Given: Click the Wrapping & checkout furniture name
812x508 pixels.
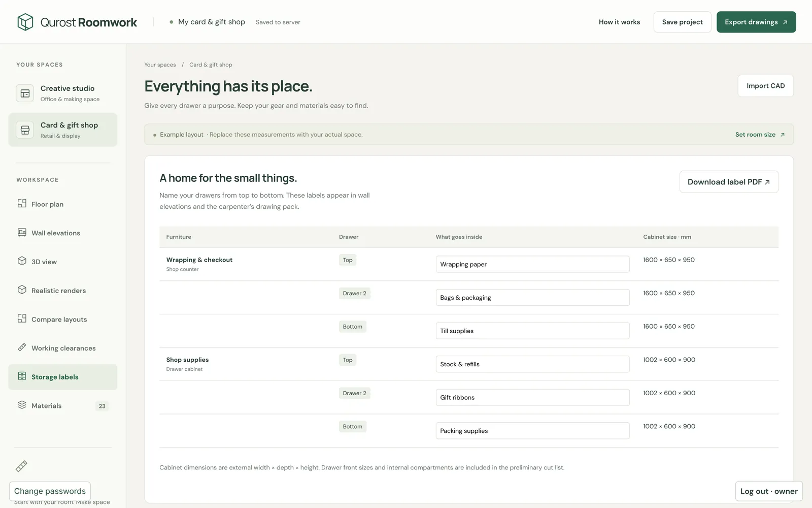Looking at the screenshot, I should [x=199, y=260].
